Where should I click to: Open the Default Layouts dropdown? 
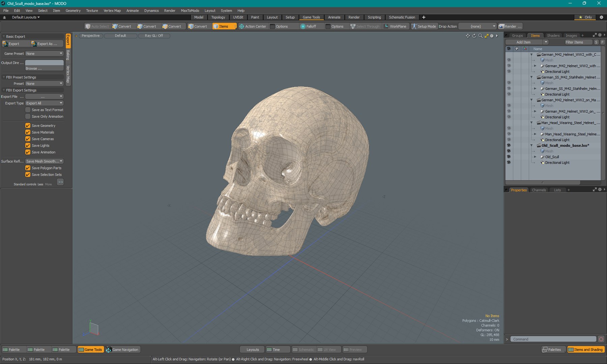[x=26, y=17]
